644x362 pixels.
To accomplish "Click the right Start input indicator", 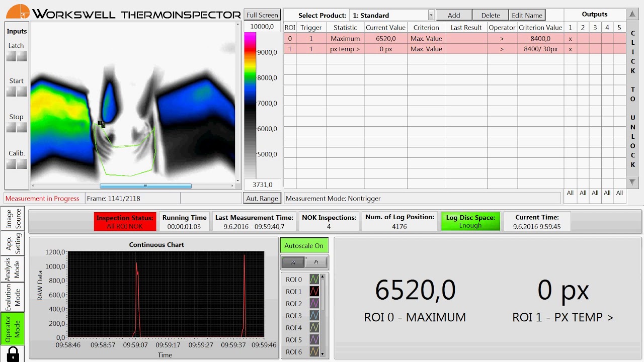I will coord(22,92).
